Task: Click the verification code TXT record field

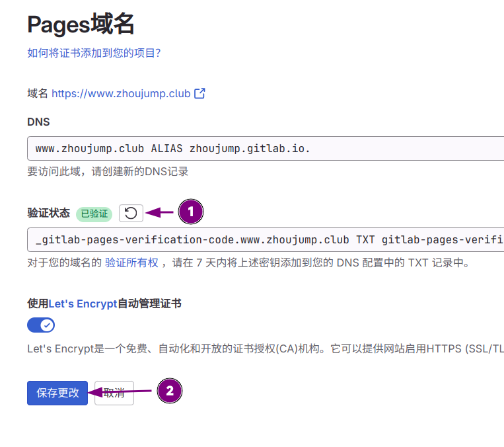Action: 264,239
